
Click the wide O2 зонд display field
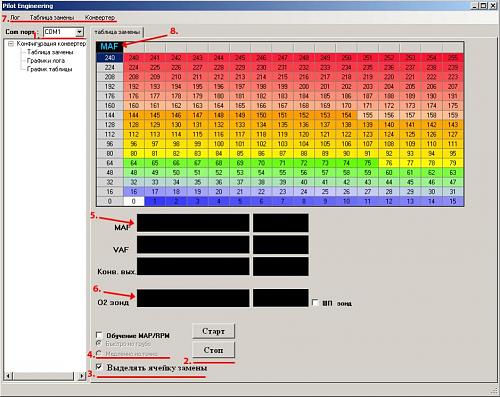tap(193, 298)
